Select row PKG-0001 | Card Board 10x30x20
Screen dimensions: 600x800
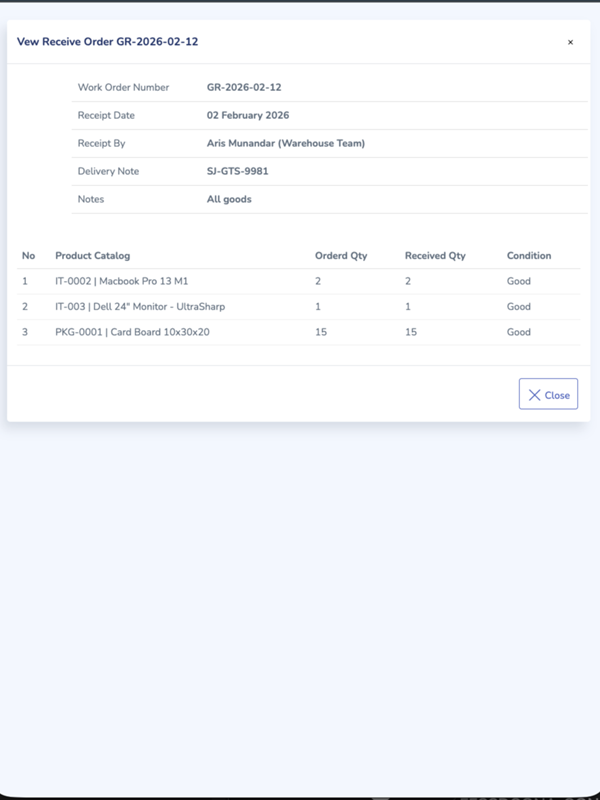click(x=298, y=332)
